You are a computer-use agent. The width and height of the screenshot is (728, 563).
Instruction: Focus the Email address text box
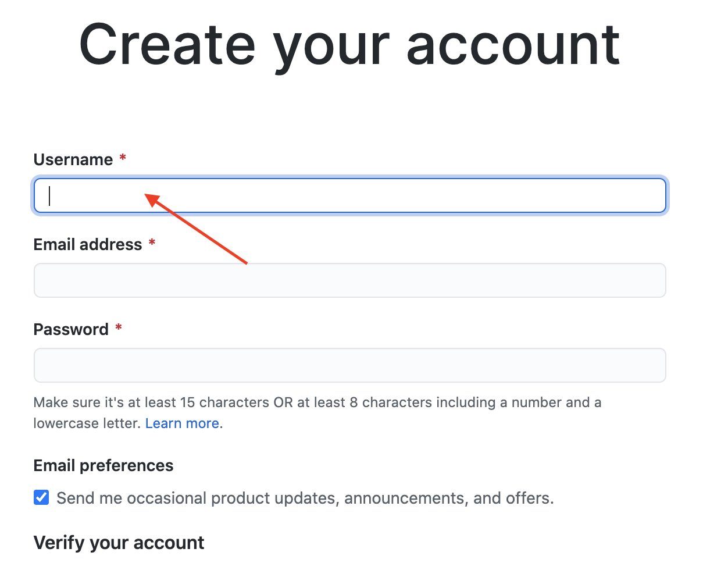click(349, 280)
